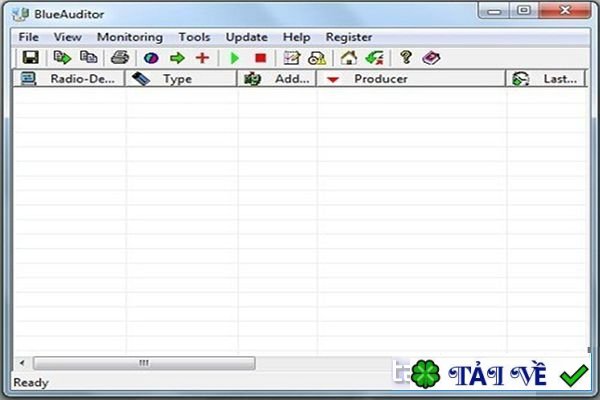Click the copy documents toolbar icon

pyautogui.click(x=88, y=57)
